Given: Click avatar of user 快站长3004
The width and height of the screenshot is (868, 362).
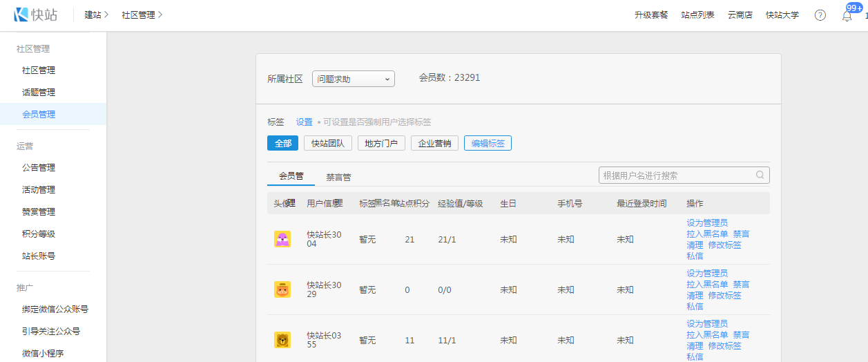Looking at the screenshot, I should 282,239.
